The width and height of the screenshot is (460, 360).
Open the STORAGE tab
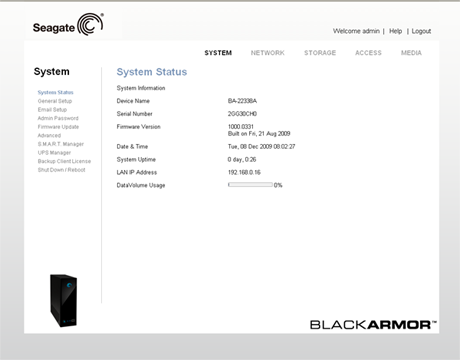click(x=320, y=53)
